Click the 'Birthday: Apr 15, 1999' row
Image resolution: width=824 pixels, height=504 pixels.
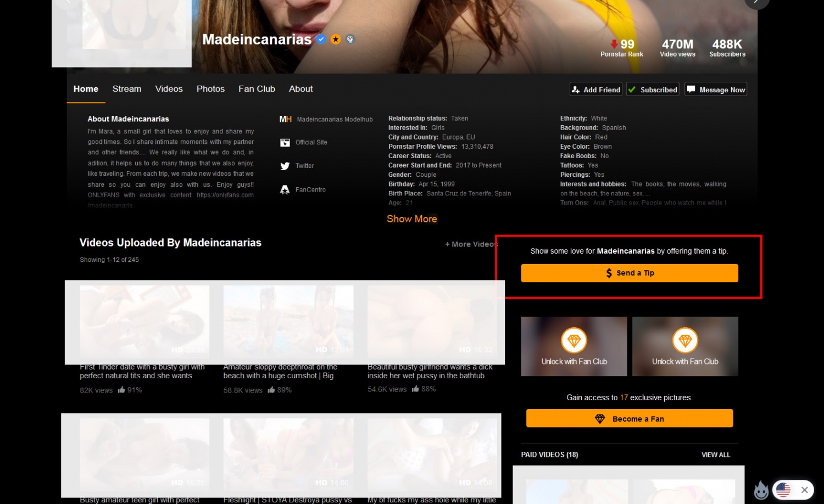point(421,184)
